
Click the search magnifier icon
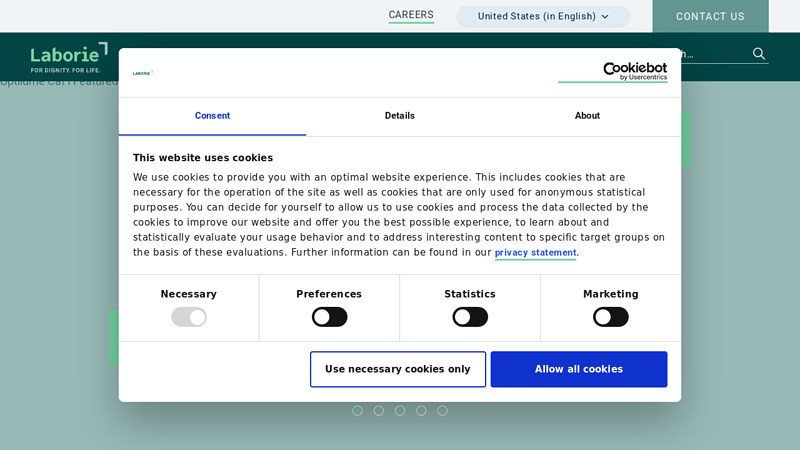759,54
